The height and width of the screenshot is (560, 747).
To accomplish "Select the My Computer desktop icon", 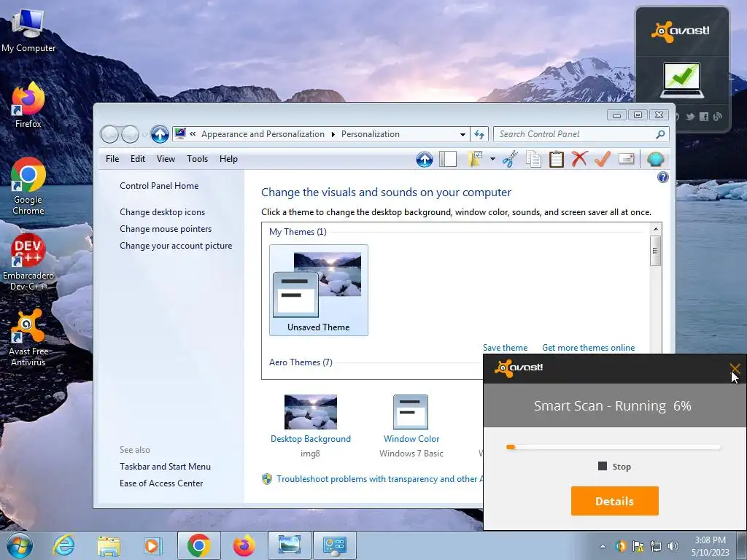I will 28,29.
